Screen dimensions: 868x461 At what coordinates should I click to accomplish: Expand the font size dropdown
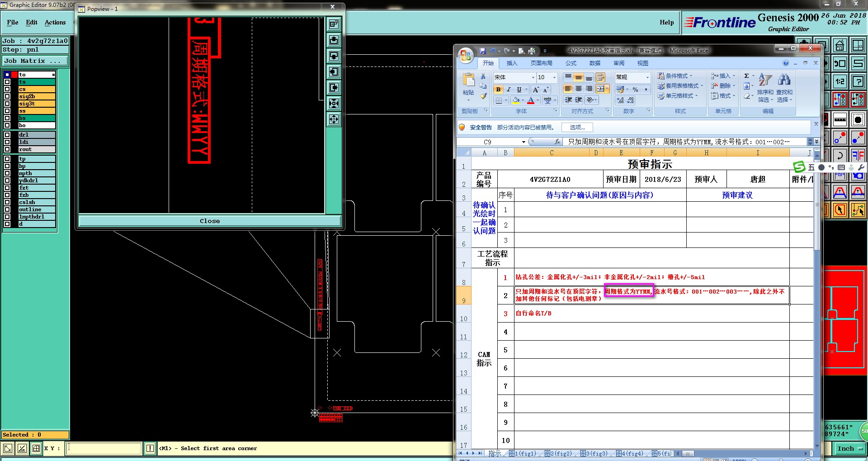point(554,77)
